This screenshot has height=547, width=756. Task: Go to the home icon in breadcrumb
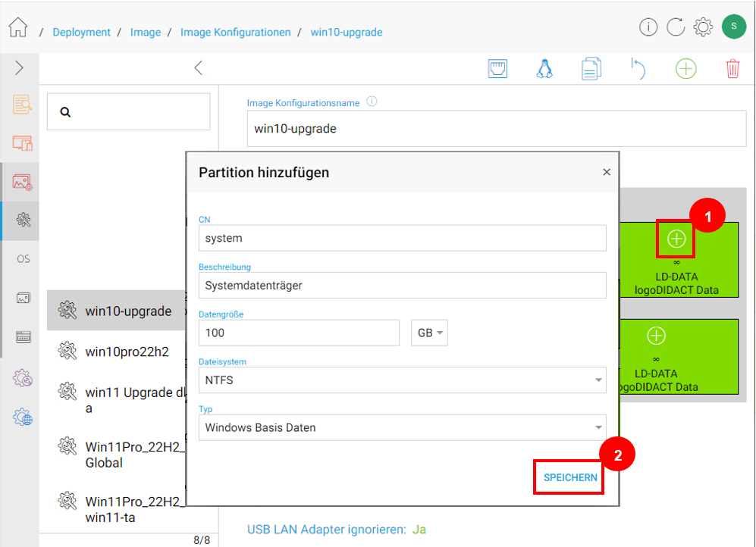coord(18,27)
